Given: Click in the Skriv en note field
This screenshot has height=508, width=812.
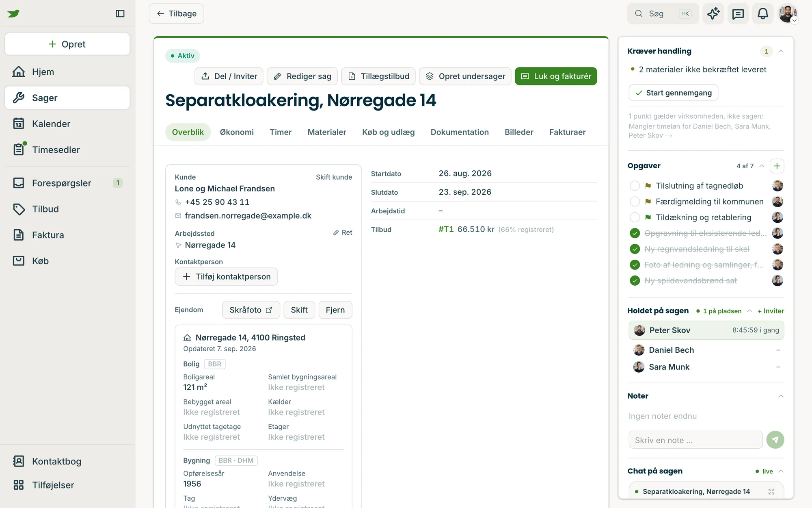Looking at the screenshot, I should pyautogui.click(x=695, y=440).
